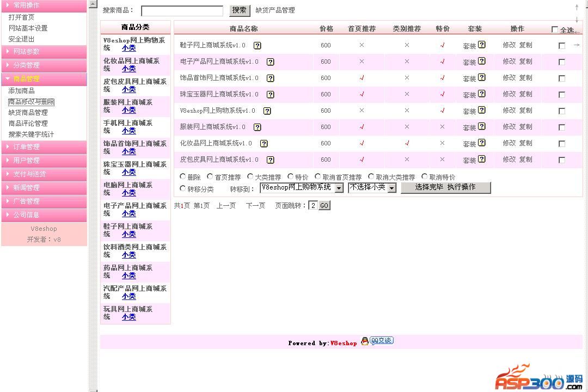Viewport: 588px width, 392px height.
Task: Open the 不选择小类 subcategory dropdown
Action: click(372, 187)
